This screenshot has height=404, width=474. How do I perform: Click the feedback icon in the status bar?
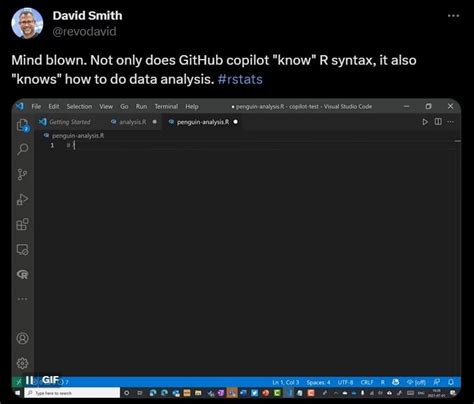tap(437, 382)
